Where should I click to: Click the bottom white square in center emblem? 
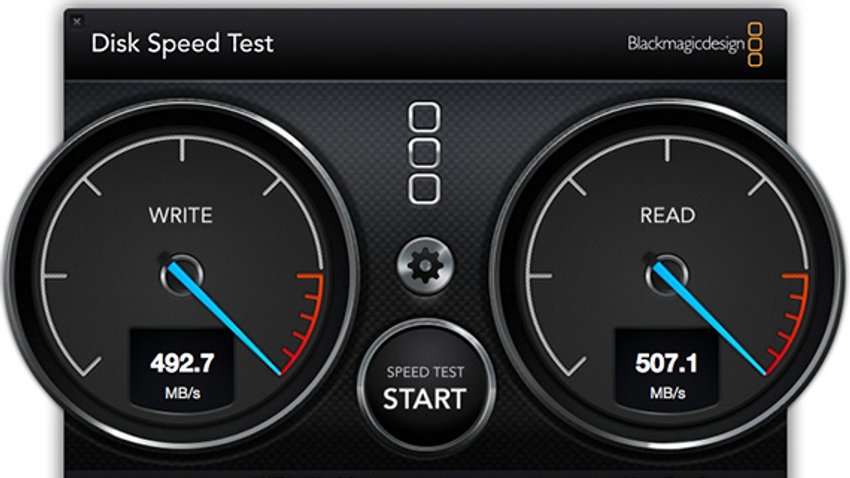[x=424, y=189]
